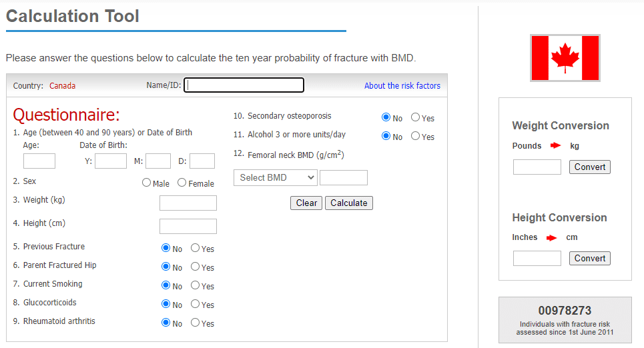Open the Select BMD dropdown
644x348 pixels.
pos(275,178)
